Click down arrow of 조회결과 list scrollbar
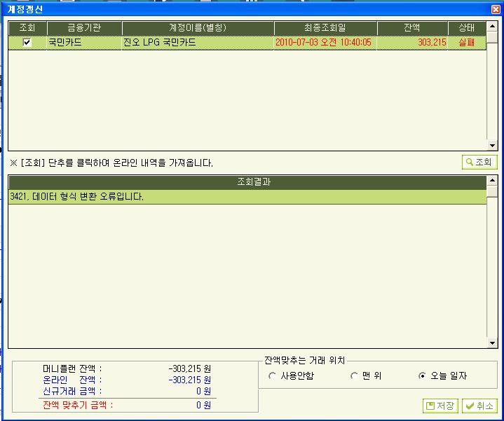Image resolution: width=504 pixels, height=421 pixels. [x=492, y=343]
